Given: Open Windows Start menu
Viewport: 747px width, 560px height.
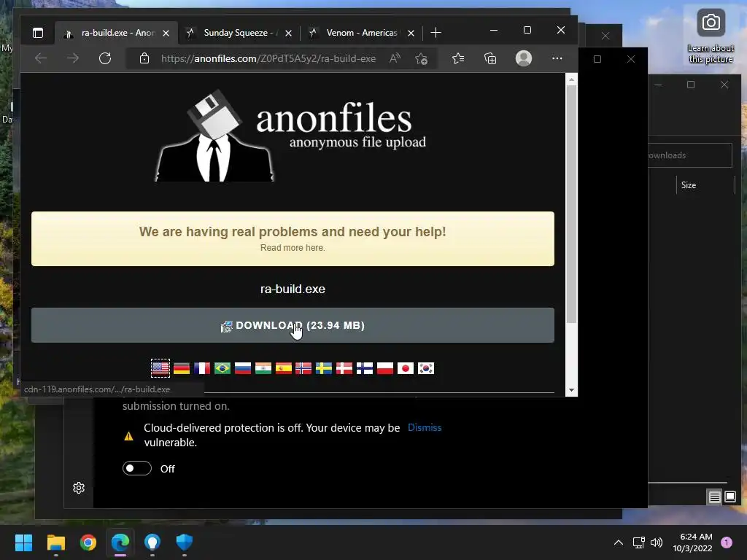Looking at the screenshot, I should pos(23,542).
